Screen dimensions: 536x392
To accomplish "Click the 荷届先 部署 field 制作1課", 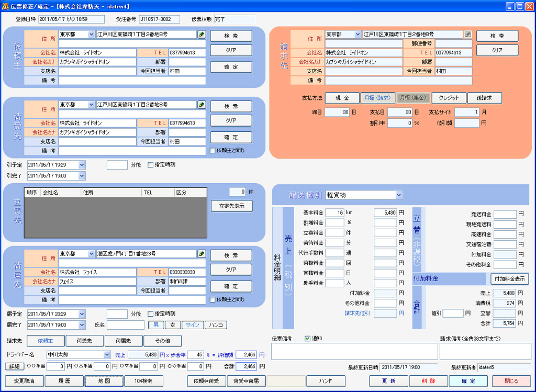I will [x=187, y=282].
